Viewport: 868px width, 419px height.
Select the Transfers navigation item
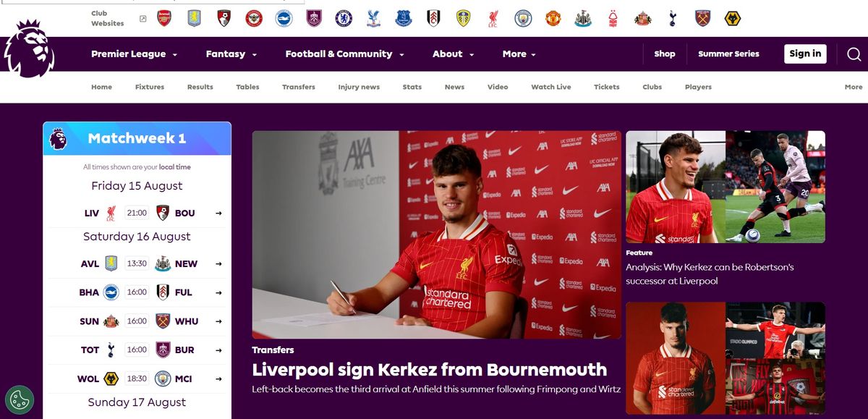pyautogui.click(x=299, y=87)
